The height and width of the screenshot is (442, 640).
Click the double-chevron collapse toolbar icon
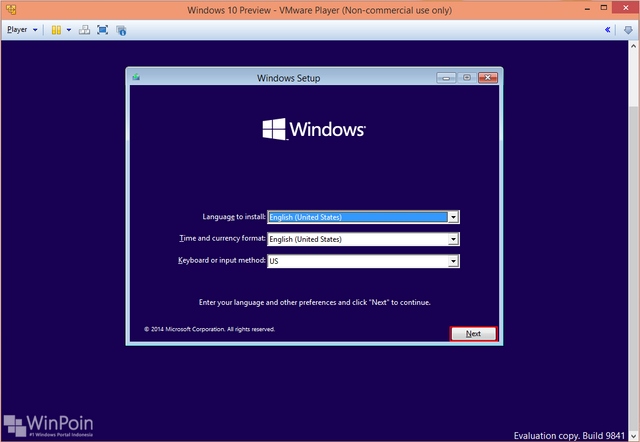point(607,29)
